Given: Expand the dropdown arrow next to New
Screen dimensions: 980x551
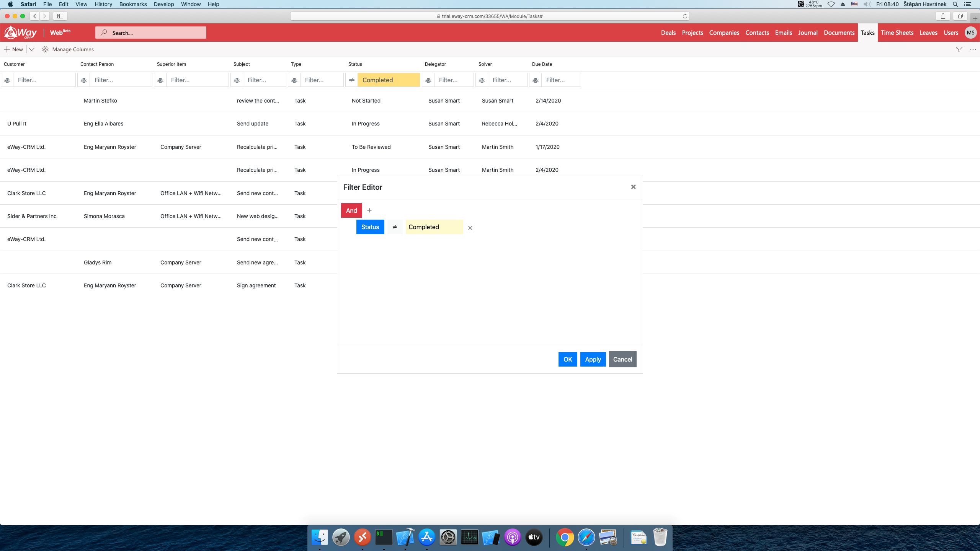Looking at the screenshot, I should coord(32,49).
